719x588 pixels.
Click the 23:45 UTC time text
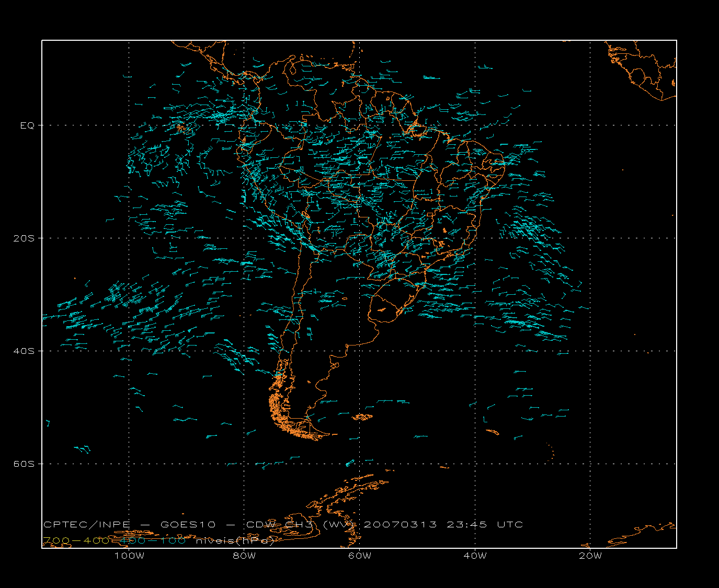click(485, 524)
